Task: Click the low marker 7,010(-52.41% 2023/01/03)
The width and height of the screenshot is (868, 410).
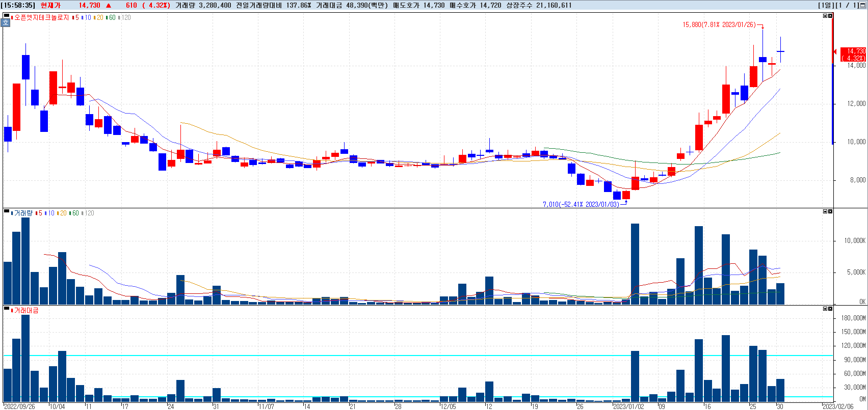Action: pos(581,204)
